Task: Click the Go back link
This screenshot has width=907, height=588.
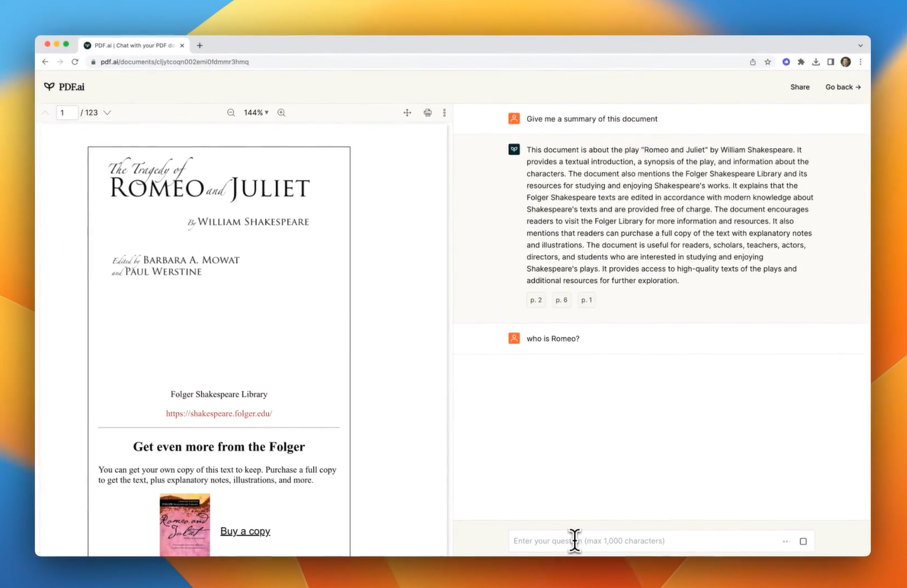Action: point(843,87)
